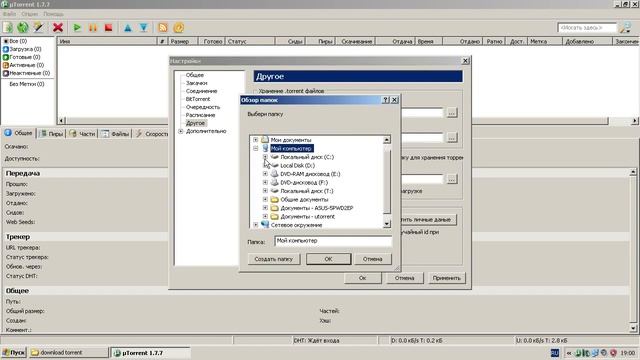Select Соединение in the settings tree

click(x=201, y=91)
